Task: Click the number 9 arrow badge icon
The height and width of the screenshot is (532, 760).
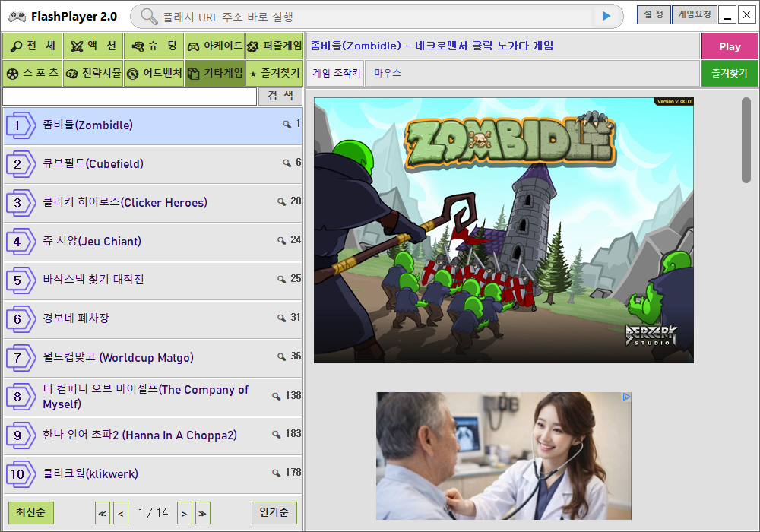Action: click(21, 435)
